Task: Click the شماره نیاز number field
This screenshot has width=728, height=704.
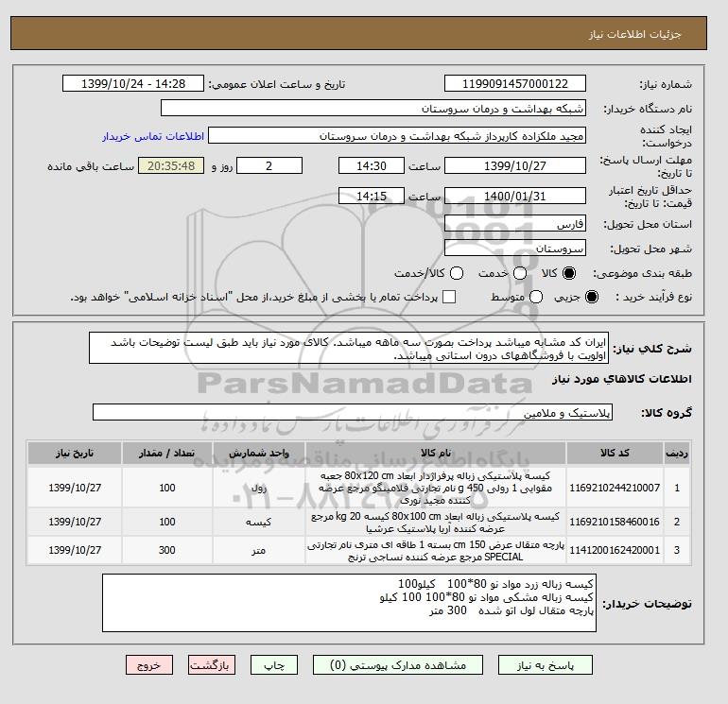Action: coord(515,83)
